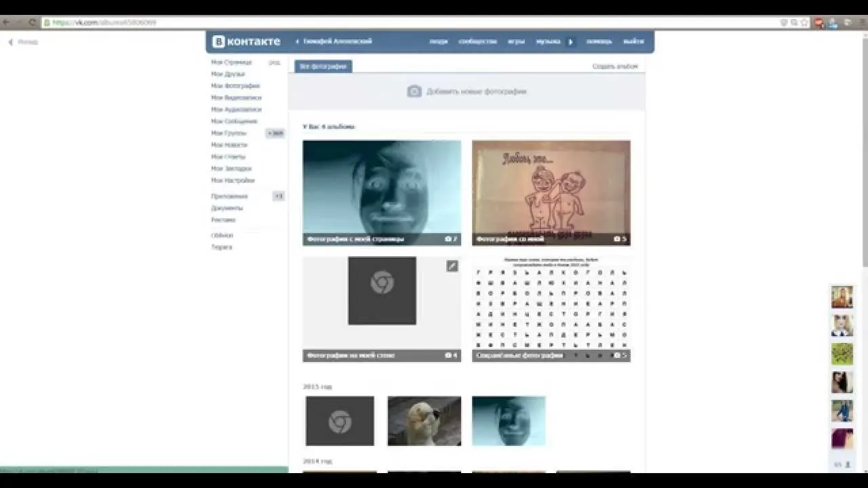Screen dimensions: 868x488
Task: Open the Все фотографии tab
Action: point(323,66)
